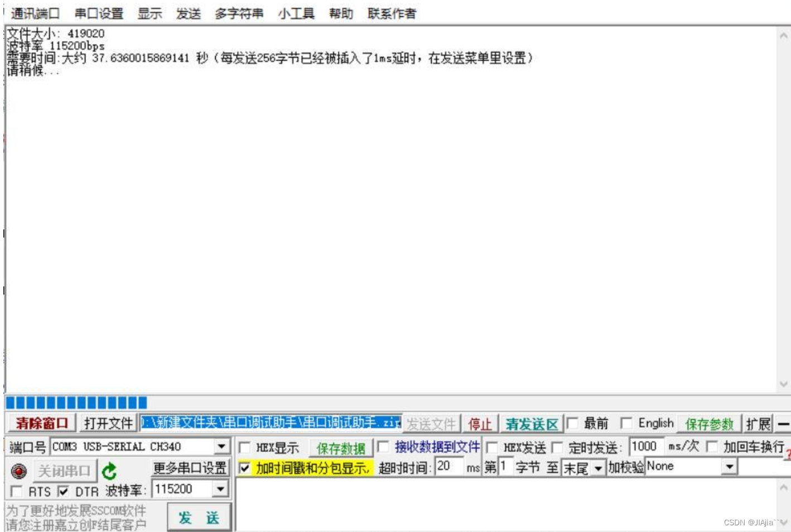Click the minus collapse panel button
791x532 pixels.
(x=783, y=424)
